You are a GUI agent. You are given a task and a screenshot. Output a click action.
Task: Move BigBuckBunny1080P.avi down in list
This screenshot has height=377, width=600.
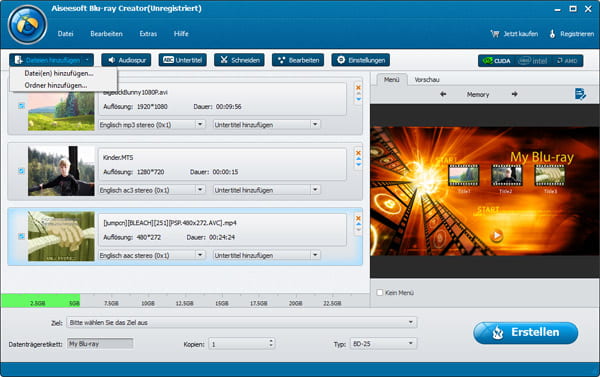coord(359,99)
